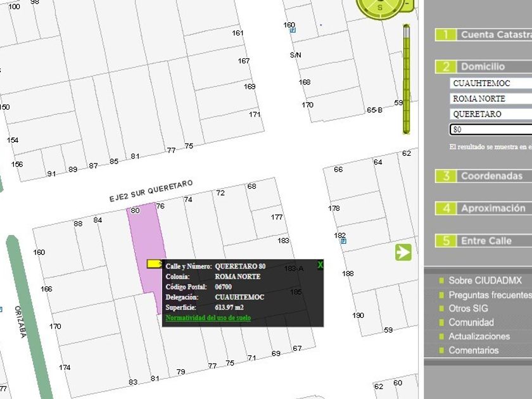Open Comunidad link
Image resolution: width=532 pixels, height=399 pixels.
tap(471, 322)
